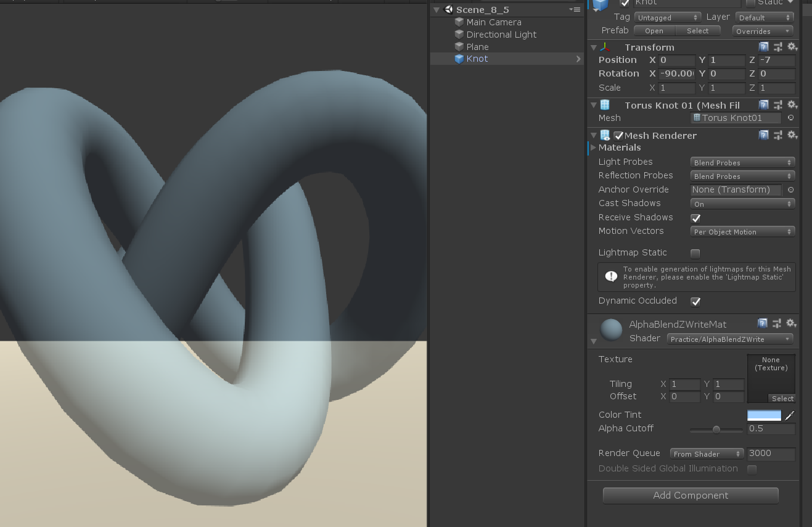The image size is (812, 527).
Task: Click the Anchor Override object picker circle
Action: (791, 190)
